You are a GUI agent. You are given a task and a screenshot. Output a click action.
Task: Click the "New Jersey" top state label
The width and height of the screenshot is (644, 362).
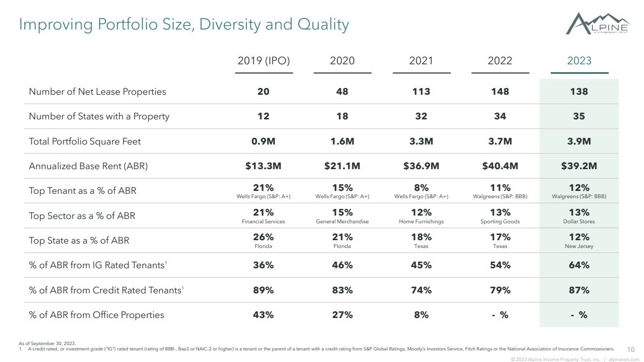coord(579,246)
